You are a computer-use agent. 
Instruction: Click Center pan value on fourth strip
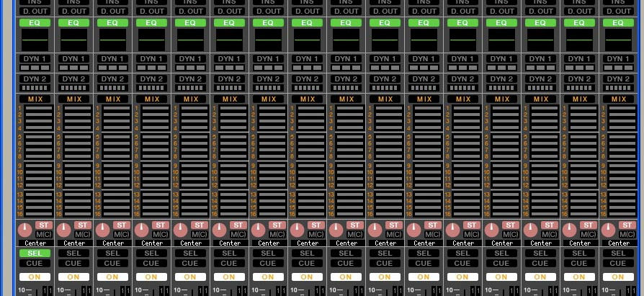(151, 243)
